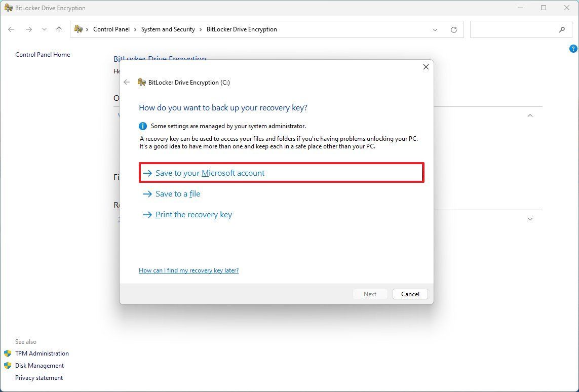Viewport: 579px width, 392px height.
Task: Open the address bar history dropdown
Action: point(435,29)
